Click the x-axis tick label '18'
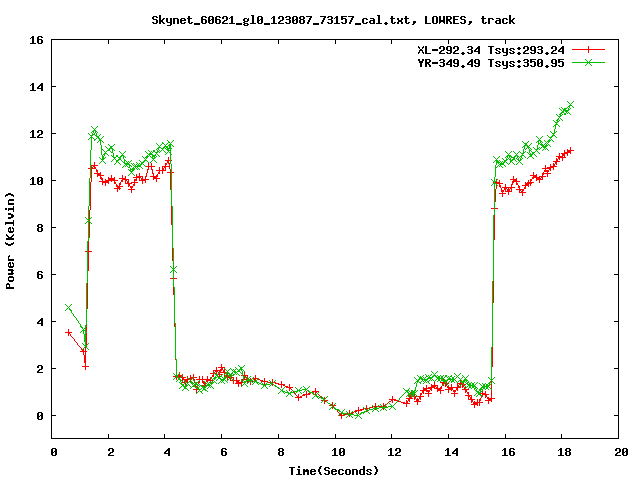Image resolution: width=640 pixels, height=480 pixels. (x=564, y=452)
